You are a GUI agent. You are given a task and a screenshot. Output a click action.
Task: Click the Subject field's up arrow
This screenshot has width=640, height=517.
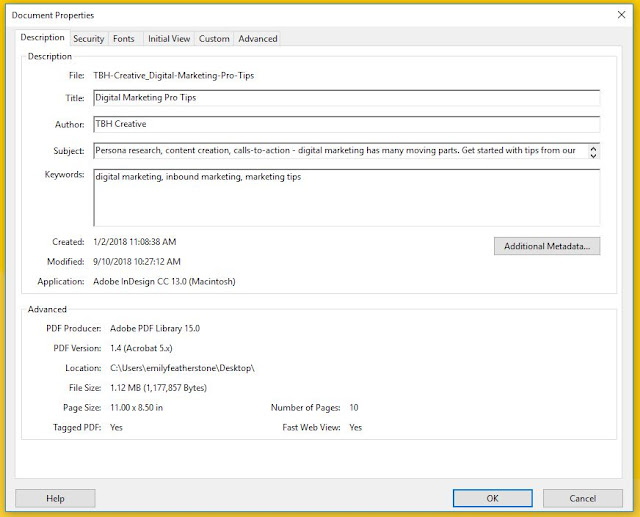coord(594,148)
